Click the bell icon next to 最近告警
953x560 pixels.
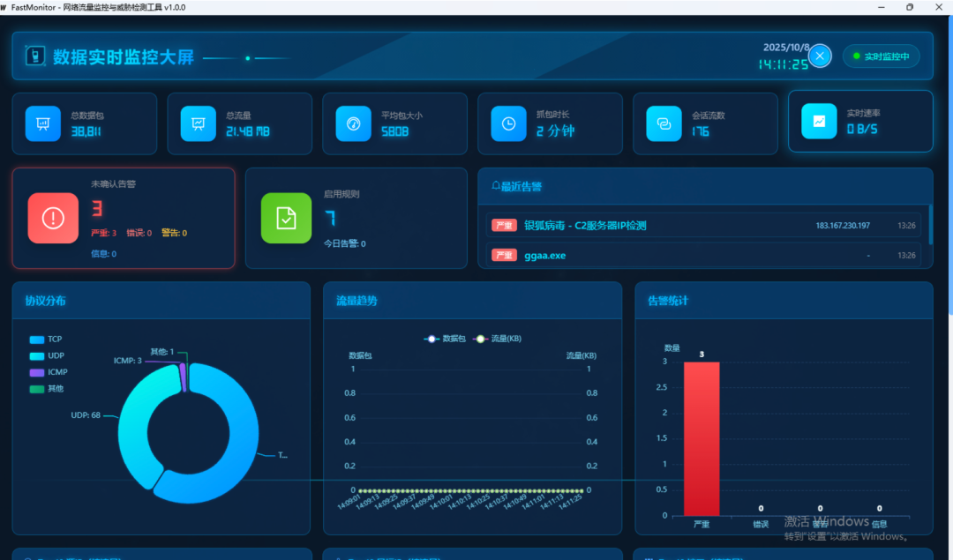[x=496, y=185]
